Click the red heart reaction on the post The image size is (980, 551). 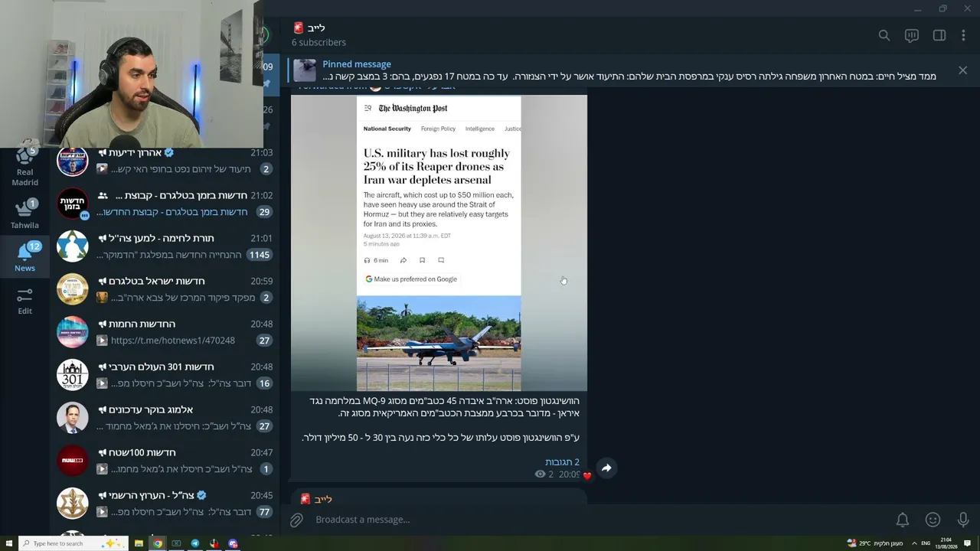pos(587,475)
